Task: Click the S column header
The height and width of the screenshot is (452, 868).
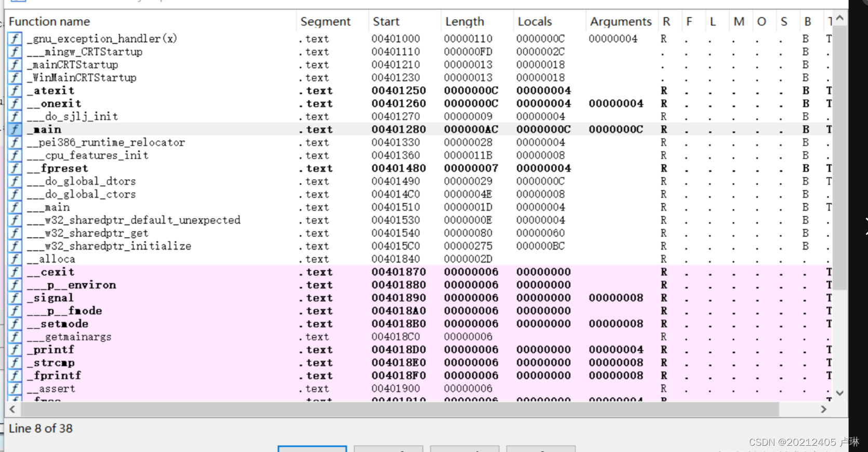Action: click(784, 21)
